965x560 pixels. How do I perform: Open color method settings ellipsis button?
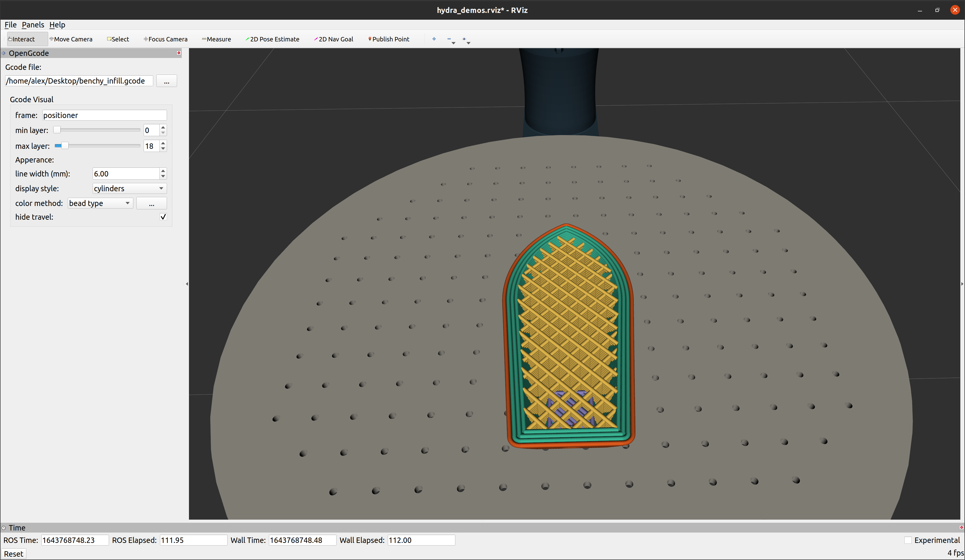click(152, 203)
